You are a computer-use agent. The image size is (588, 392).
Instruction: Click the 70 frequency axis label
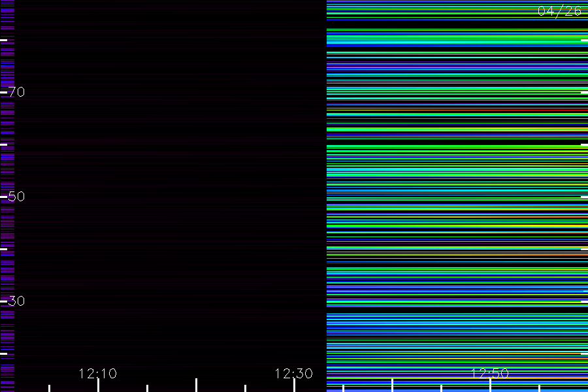tap(16, 92)
